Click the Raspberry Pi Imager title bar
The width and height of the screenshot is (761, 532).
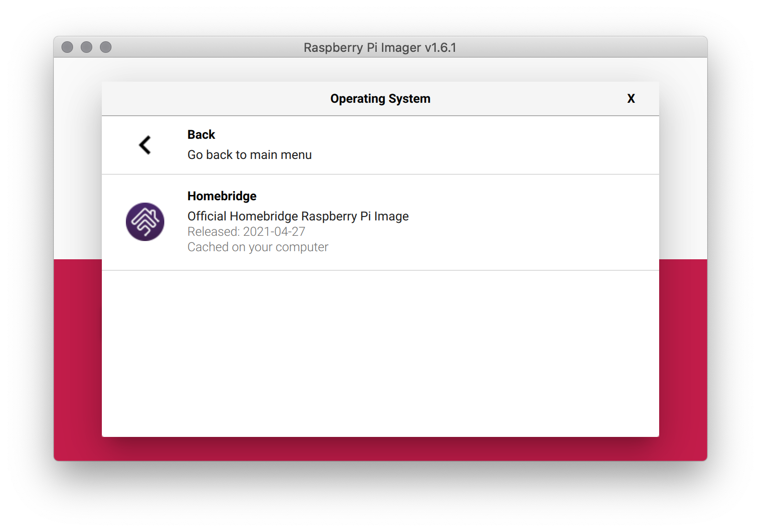coord(380,48)
